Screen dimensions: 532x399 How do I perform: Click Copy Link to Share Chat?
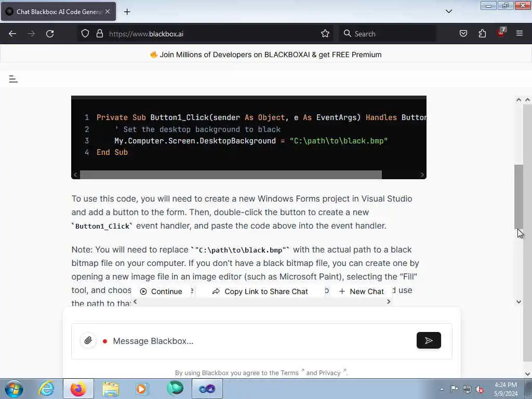point(260,291)
